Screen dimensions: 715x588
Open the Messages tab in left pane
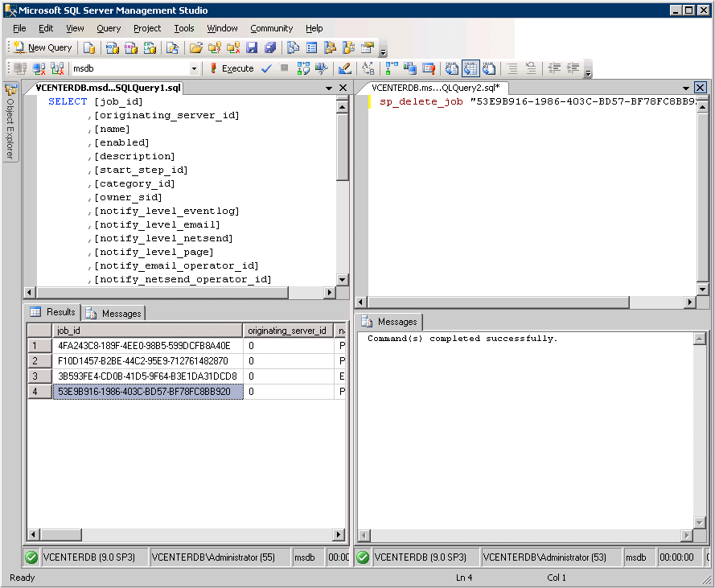pyautogui.click(x=114, y=314)
